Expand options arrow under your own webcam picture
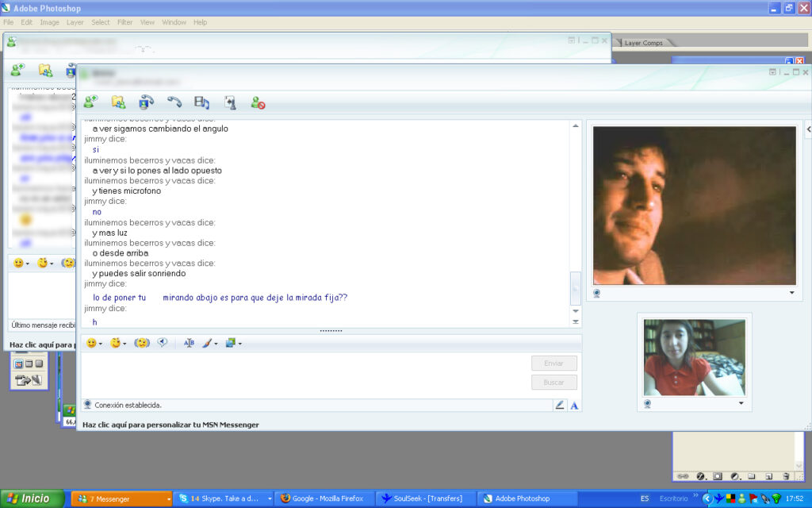812x508 pixels. (741, 404)
